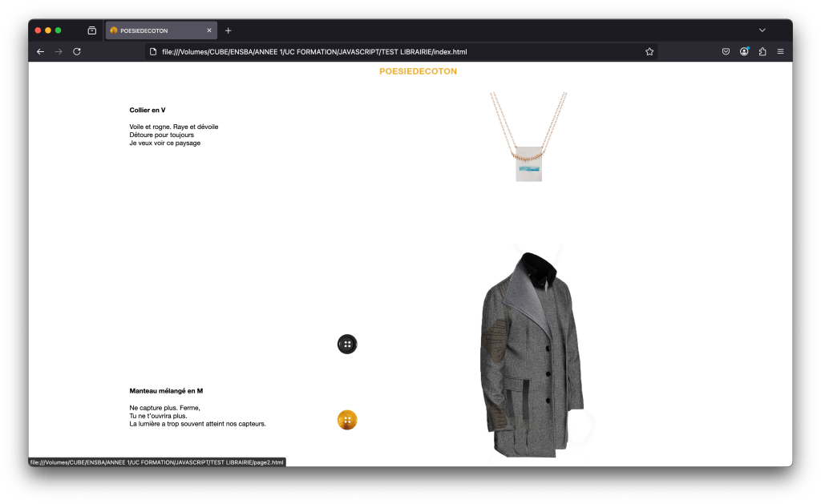The image size is (821, 504).
Task: Go back to the previous page
Action: coord(41,52)
